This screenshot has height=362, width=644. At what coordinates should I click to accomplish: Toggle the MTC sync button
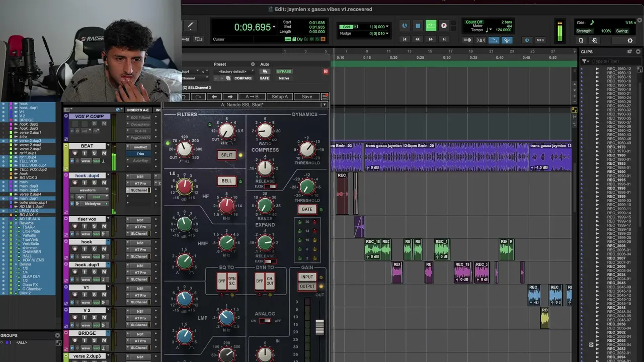(x=540, y=40)
